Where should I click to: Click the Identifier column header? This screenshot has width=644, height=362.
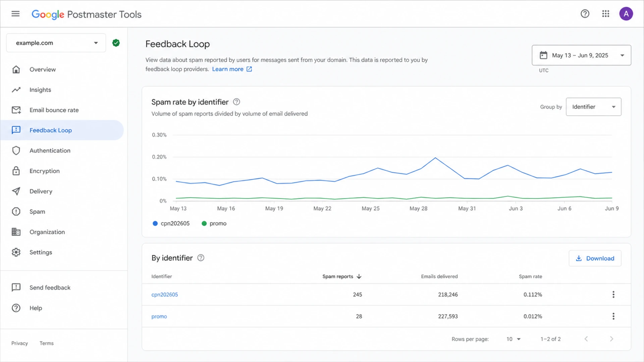click(x=162, y=276)
